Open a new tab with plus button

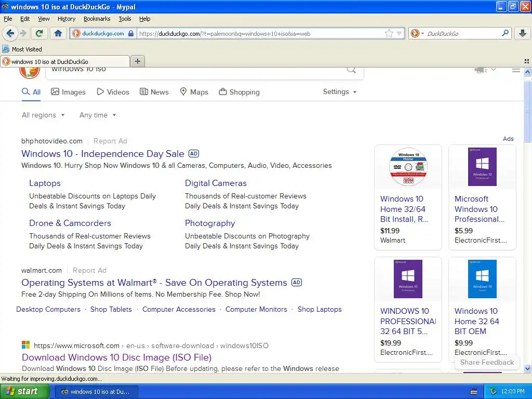(137, 61)
